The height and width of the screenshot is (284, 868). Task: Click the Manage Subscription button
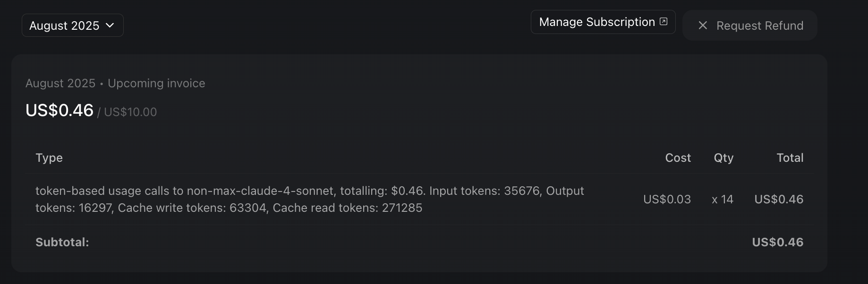[x=597, y=22]
